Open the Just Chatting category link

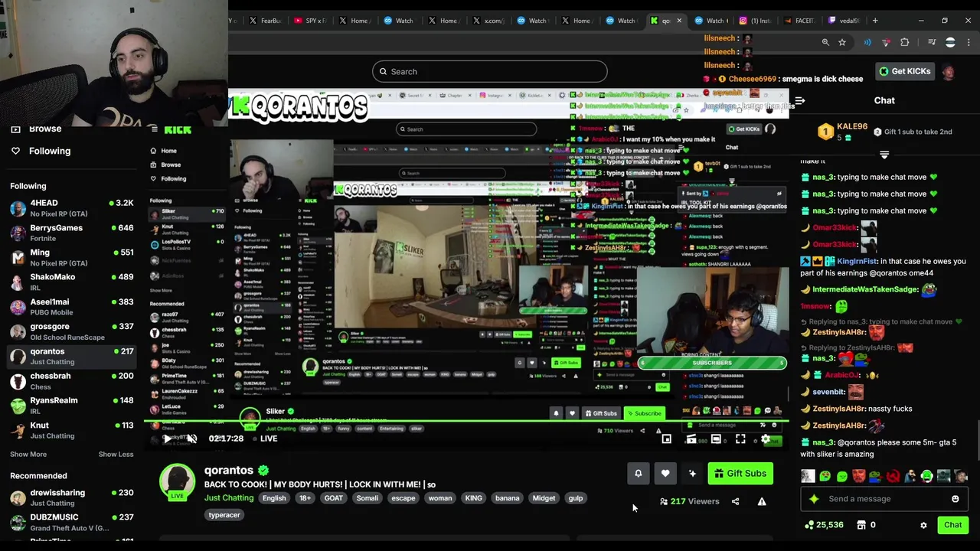(229, 498)
